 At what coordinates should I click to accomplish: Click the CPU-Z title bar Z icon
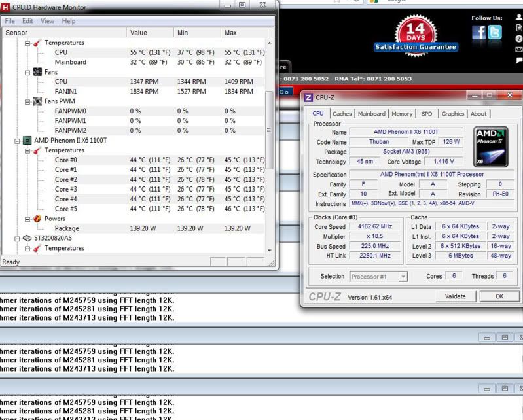pyautogui.click(x=308, y=97)
